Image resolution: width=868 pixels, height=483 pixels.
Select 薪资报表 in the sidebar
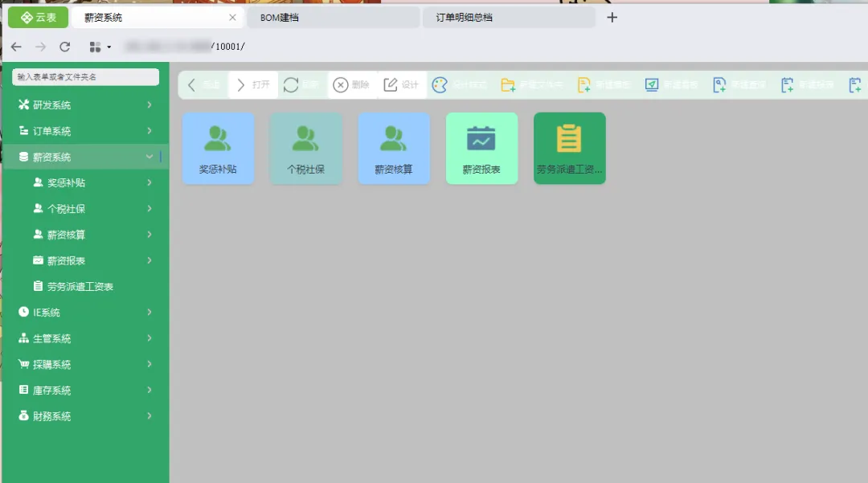86,260
